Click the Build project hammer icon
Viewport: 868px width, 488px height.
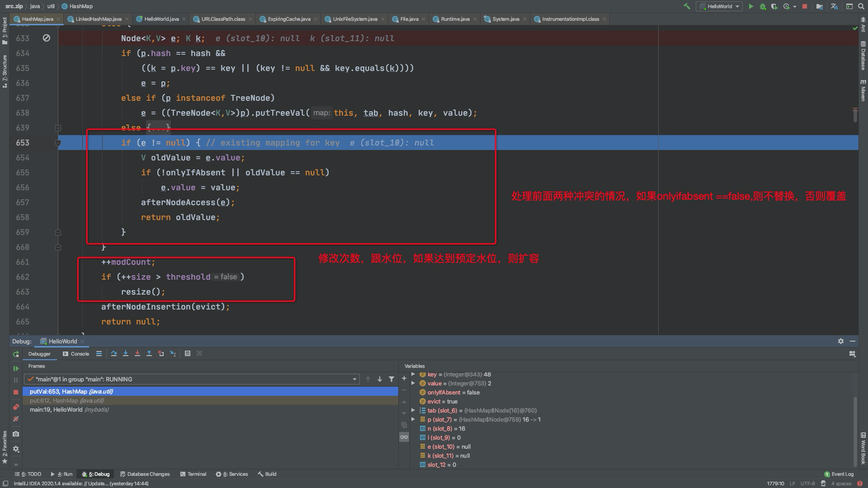point(687,6)
